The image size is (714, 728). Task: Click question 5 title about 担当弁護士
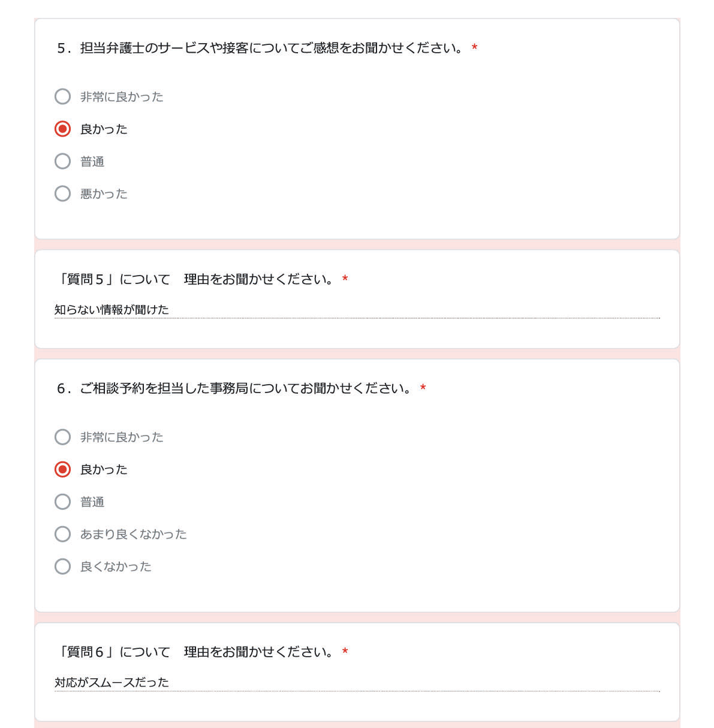[260, 48]
